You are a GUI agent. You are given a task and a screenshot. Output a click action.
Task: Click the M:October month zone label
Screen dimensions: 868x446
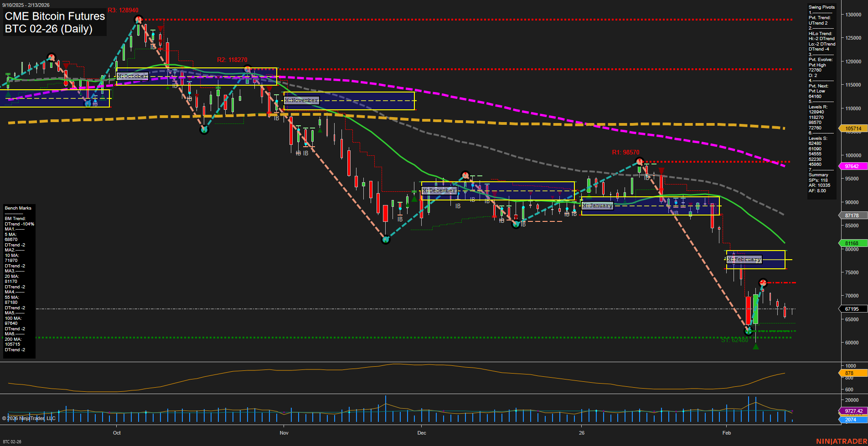coord(133,76)
